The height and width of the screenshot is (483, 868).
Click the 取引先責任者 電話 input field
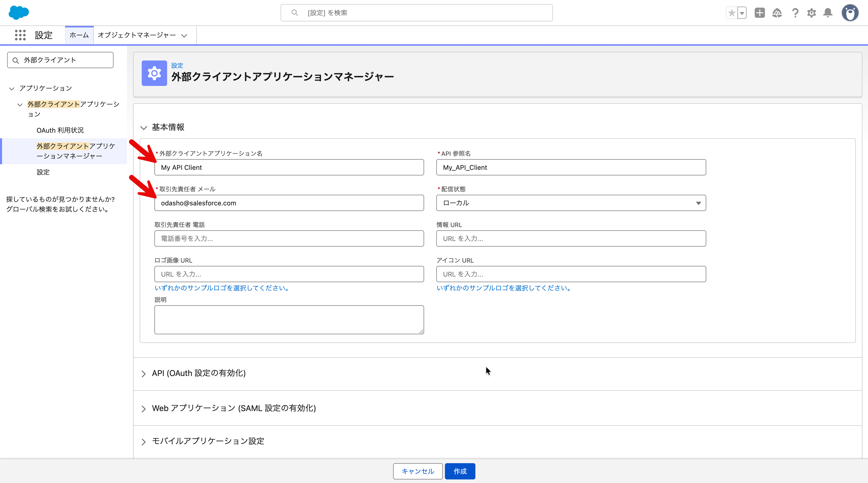point(289,238)
